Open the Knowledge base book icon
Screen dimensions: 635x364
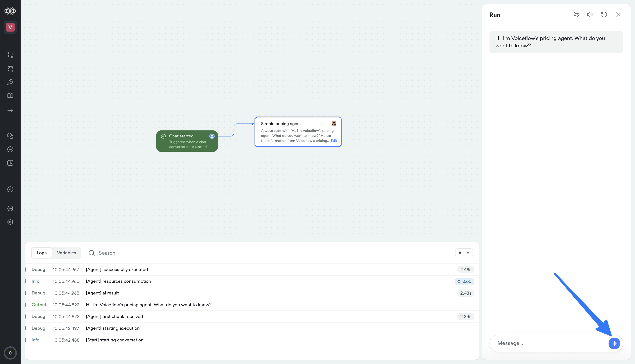[x=10, y=96]
